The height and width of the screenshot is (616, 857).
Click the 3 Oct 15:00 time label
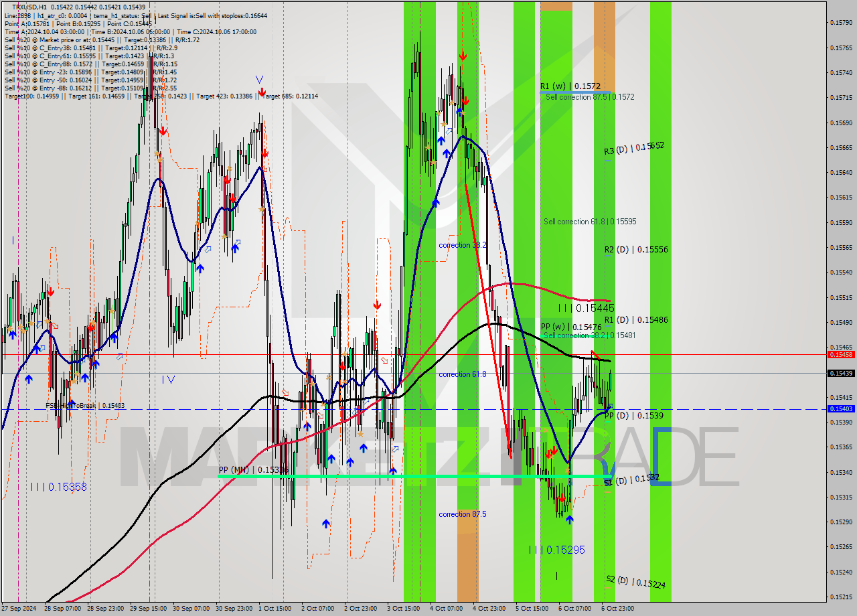tap(404, 609)
